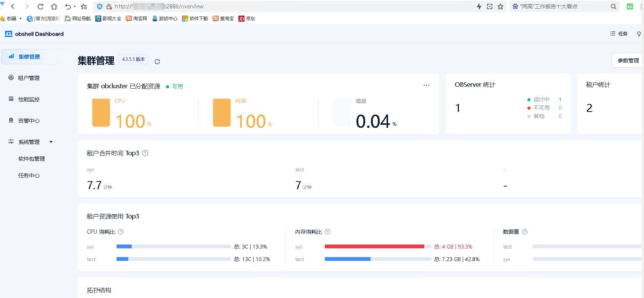
Task: Click the red sys memory usage bar
Action: point(374,247)
